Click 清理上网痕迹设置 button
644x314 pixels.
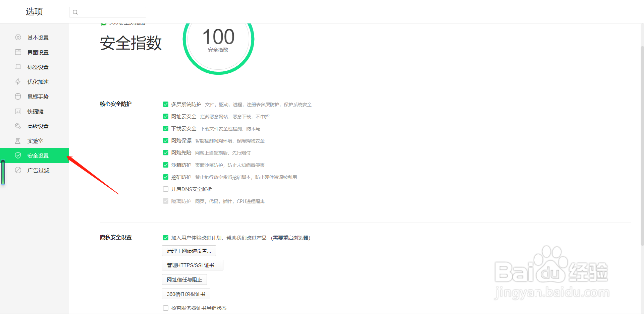189,251
